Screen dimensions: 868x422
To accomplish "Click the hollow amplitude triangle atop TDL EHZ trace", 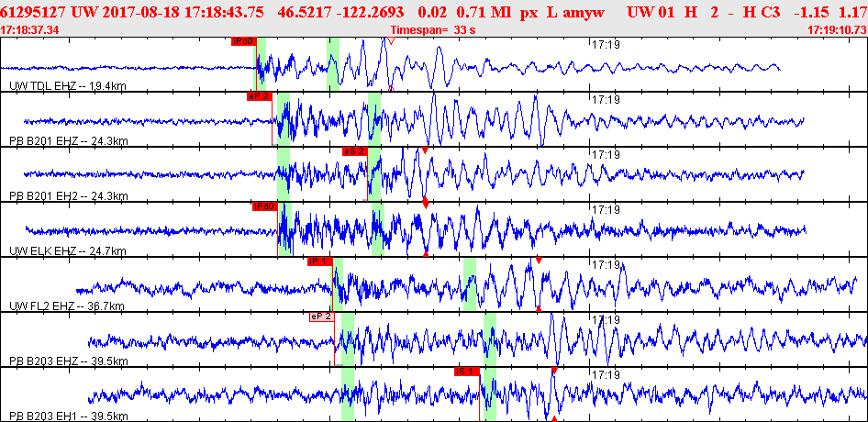I will [x=391, y=40].
